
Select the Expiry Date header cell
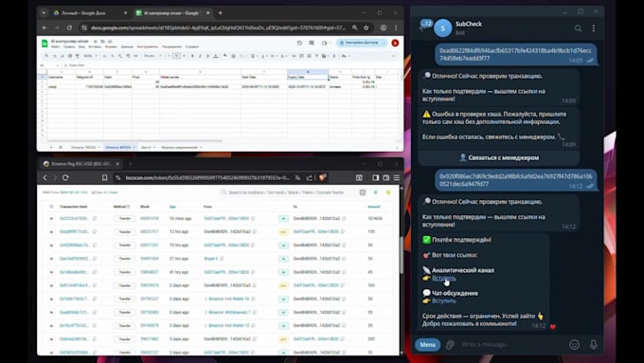308,77
